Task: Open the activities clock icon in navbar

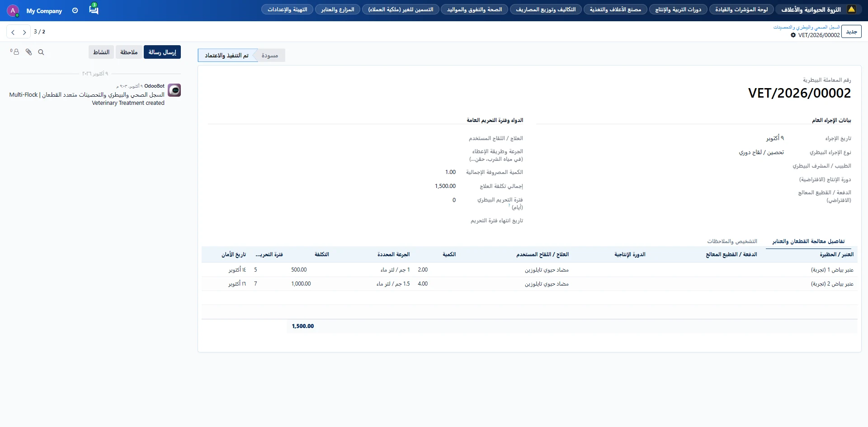Action: click(75, 10)
